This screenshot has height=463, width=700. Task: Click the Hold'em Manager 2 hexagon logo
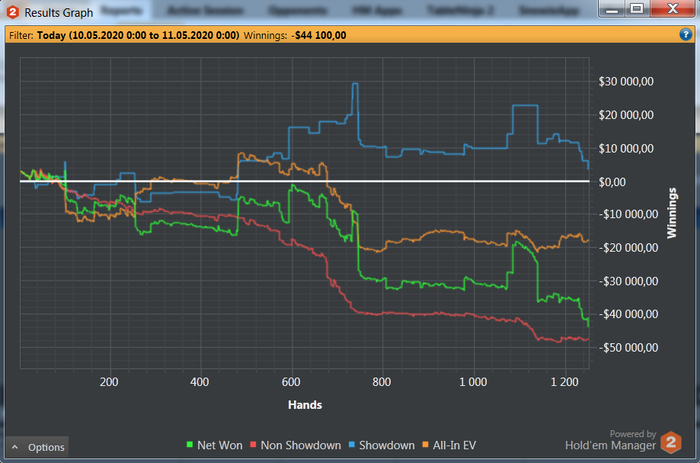pos(671,442)
